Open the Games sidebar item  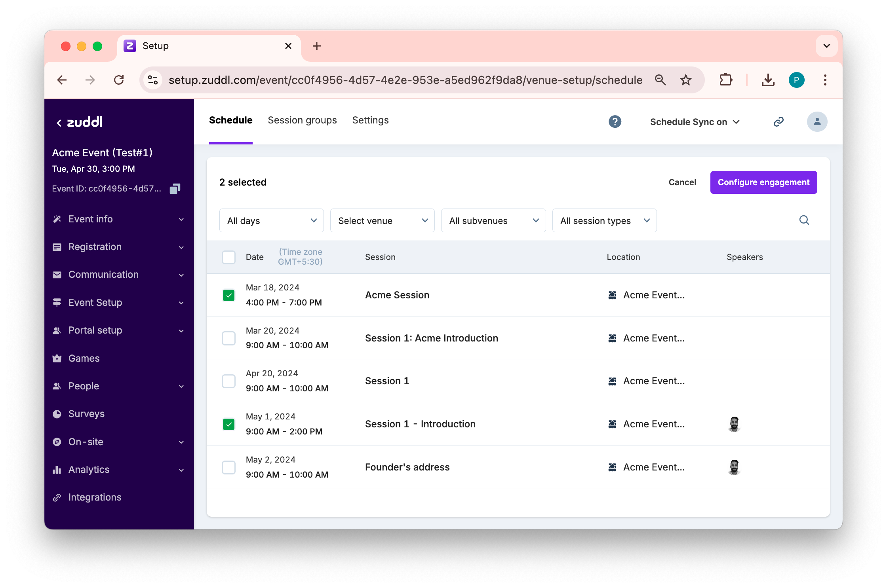84,358
